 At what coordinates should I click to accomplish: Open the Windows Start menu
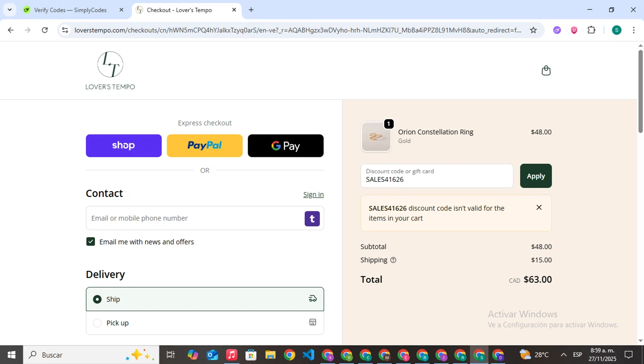coord(12,355)
